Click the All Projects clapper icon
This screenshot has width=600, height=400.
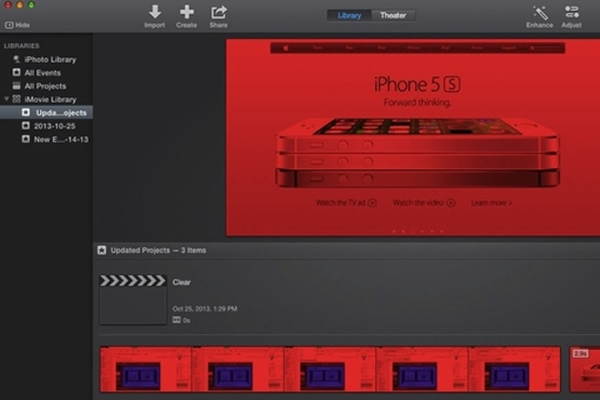point(16,86)
